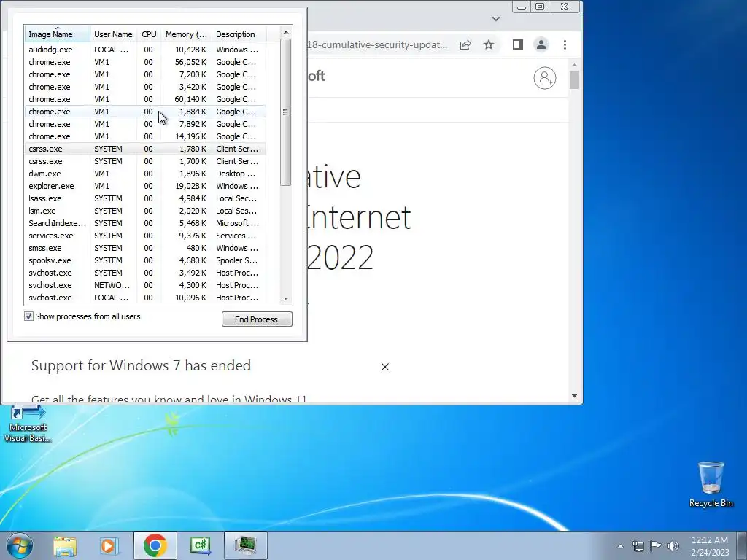
Task: Open the clock showing 12:12 AM
Action: pos(709,540)
